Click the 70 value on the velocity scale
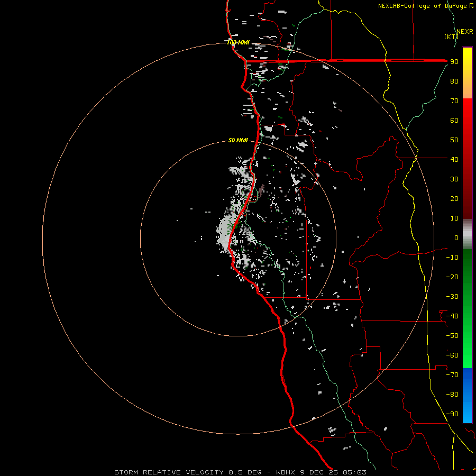This screenshot has width=476, height=476. tap(454, 101)
